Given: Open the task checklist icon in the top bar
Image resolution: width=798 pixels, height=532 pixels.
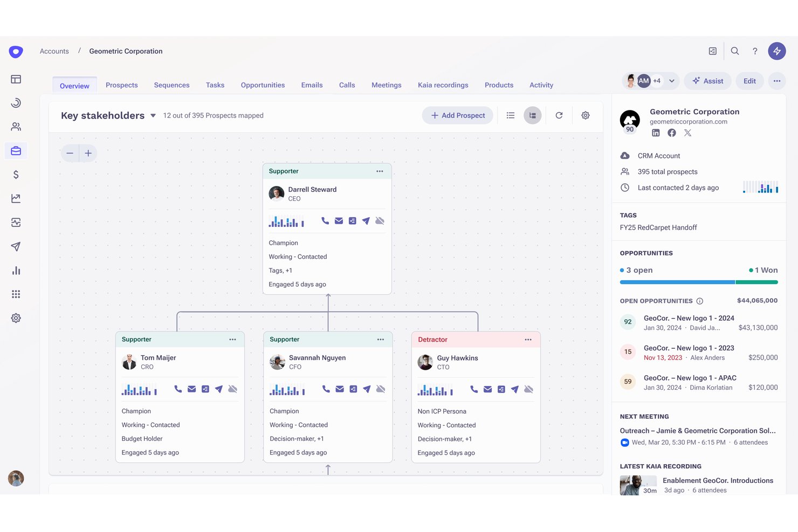Looking at the screenshot, I should click(x=712, y=51).
